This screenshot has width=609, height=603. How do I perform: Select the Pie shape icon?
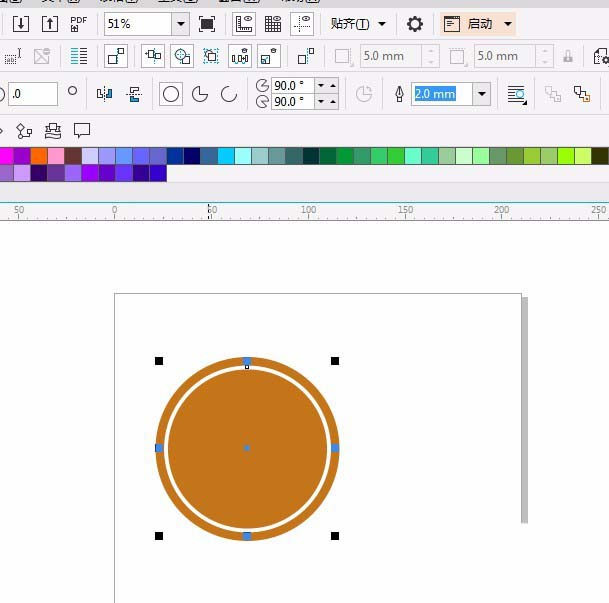200,94
